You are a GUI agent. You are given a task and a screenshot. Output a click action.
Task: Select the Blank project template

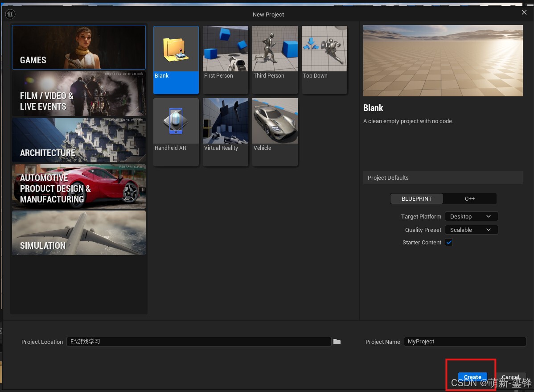click(x=176, y=60)
